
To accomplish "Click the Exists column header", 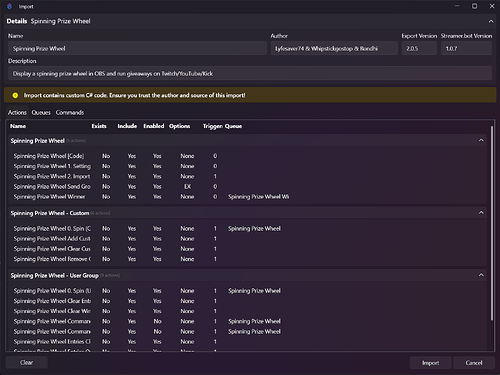I will pos(99,126).
